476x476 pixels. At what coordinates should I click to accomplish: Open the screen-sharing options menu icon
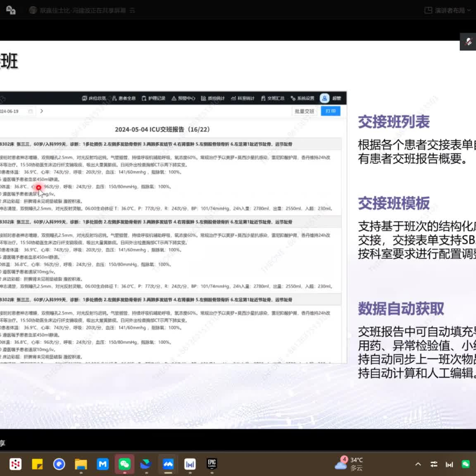(x=132, y=10)
